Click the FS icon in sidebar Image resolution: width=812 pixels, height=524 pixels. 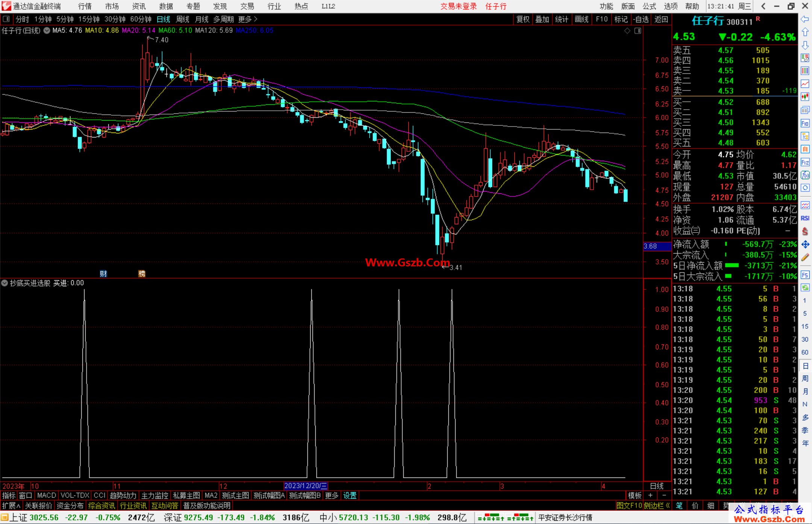(x=805, y=275)
